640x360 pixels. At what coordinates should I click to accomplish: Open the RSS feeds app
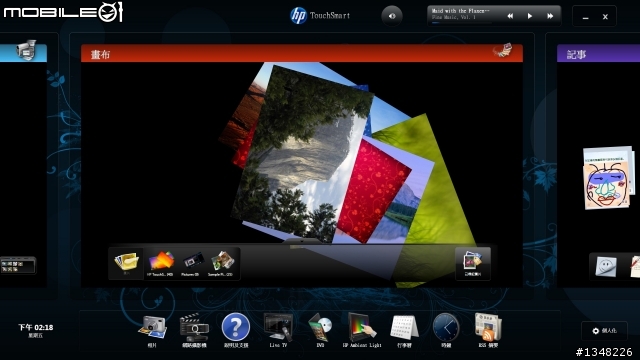(488, 331)
